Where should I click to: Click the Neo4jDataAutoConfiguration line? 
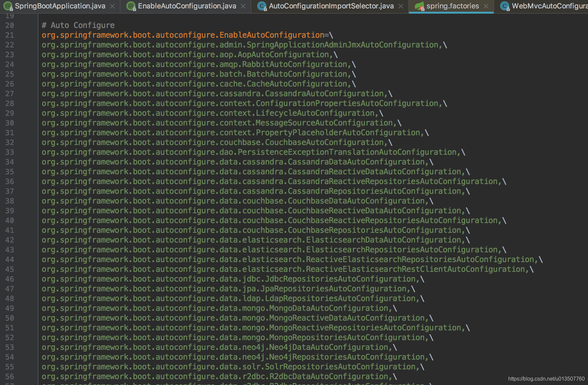[x=219, y=347]
